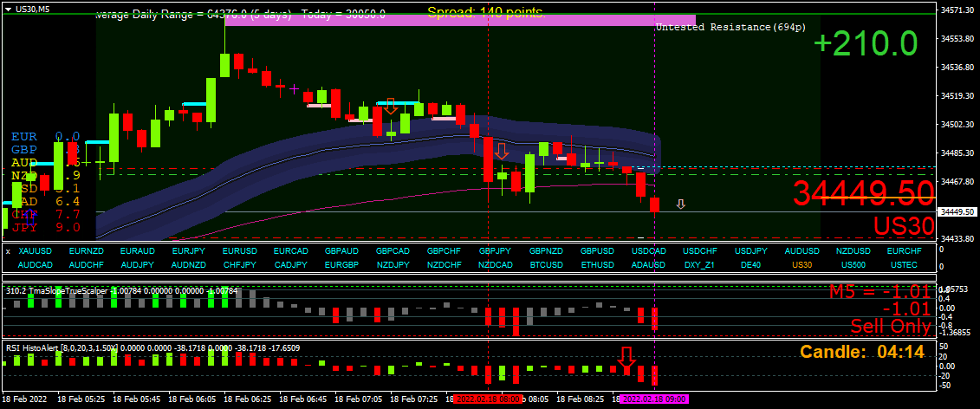Select CHFJPY pair button
The image size is (980, 409).
239,264
